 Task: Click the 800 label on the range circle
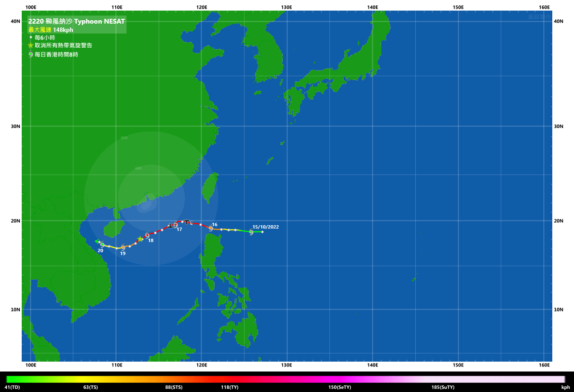click(x=124, y=138)
